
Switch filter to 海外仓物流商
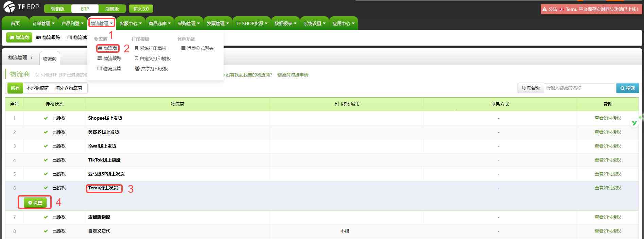(68, 88)
